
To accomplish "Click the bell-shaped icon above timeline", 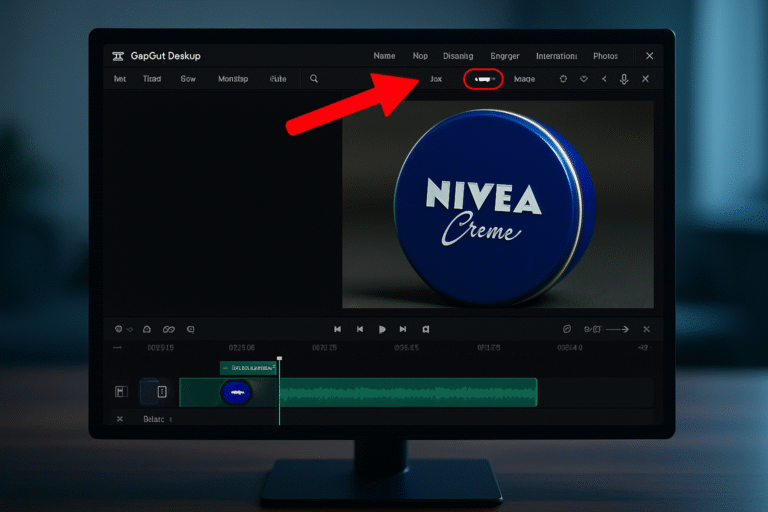I will pyautogui.click(x=146, y=329).
